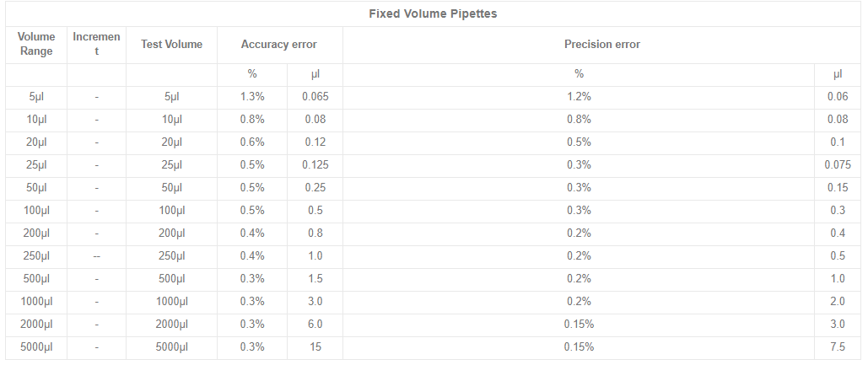Click the Increment column header
The image size is (868, 365).
point(96,44)
